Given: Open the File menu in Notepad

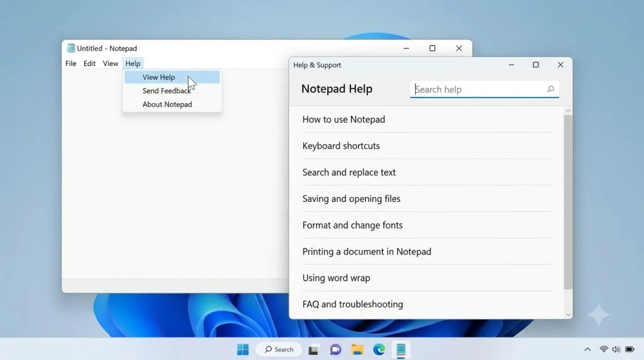Looking at the screenshot, I should (70, 64).
